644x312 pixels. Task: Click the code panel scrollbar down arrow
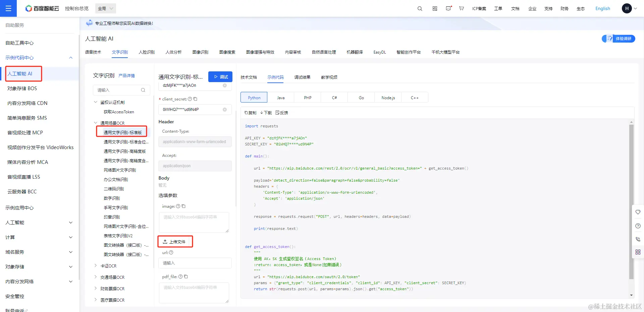click(631, 295)
